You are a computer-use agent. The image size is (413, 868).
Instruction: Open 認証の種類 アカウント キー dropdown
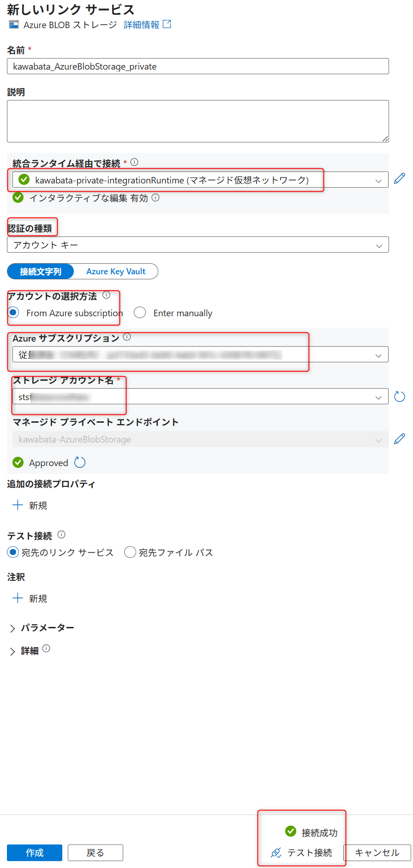tap(198, 245)
